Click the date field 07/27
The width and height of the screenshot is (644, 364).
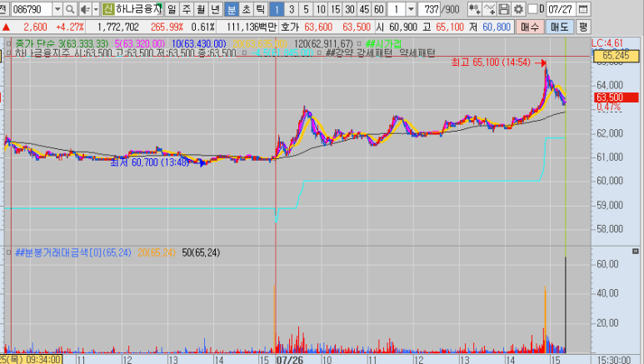pyautogui.click(x=560, y=9)
